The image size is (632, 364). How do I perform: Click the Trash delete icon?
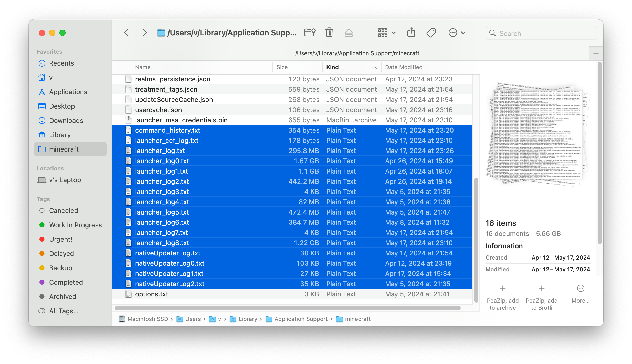point(329,33)
